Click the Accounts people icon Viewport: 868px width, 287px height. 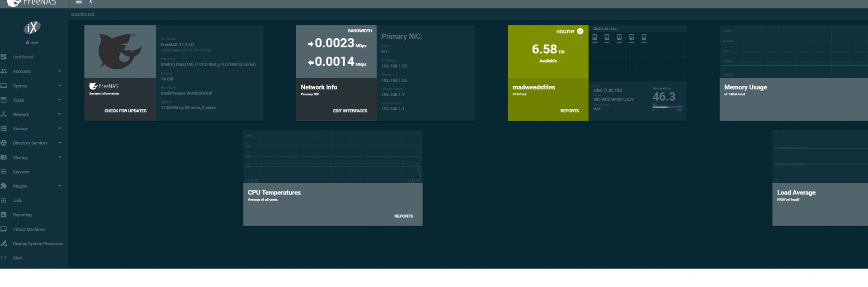click(4, 71)
